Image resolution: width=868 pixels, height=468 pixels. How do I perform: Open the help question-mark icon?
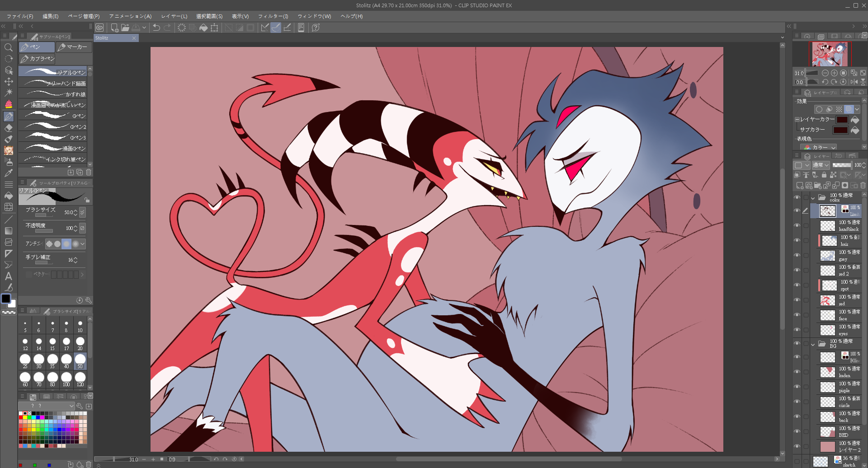[x=316, y=28]
